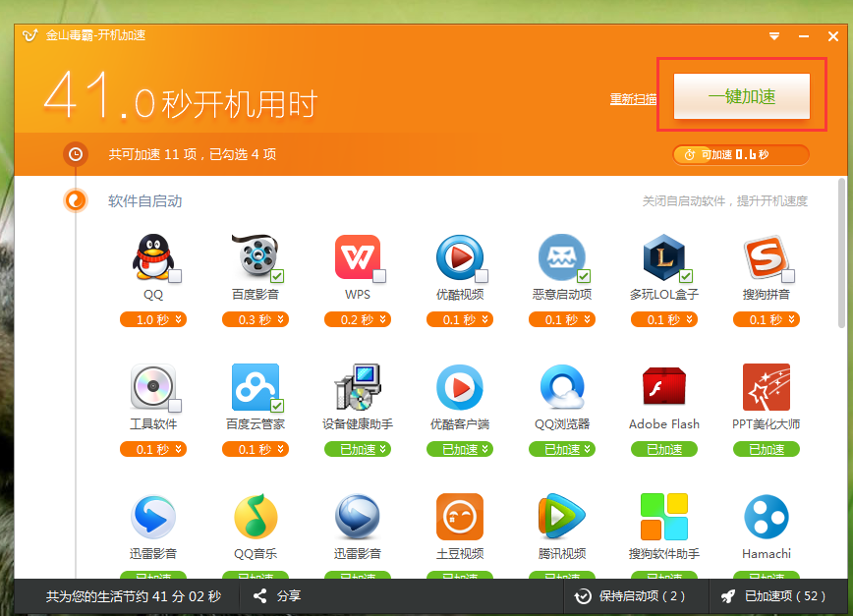
Task: Expand the 0.2 秒 dropdown under WPS
Action: 383,319
